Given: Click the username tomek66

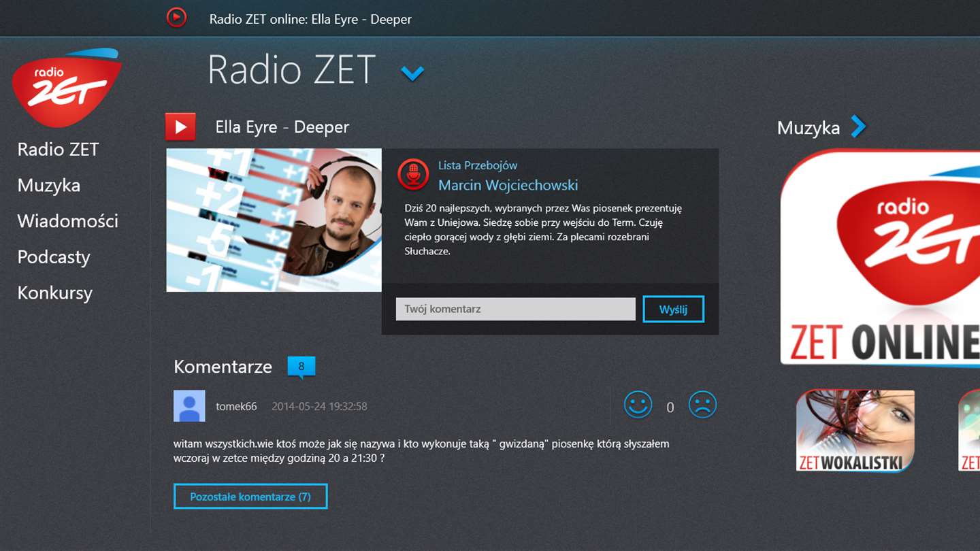Looking at the screenshot, I should tap(236, 406).
